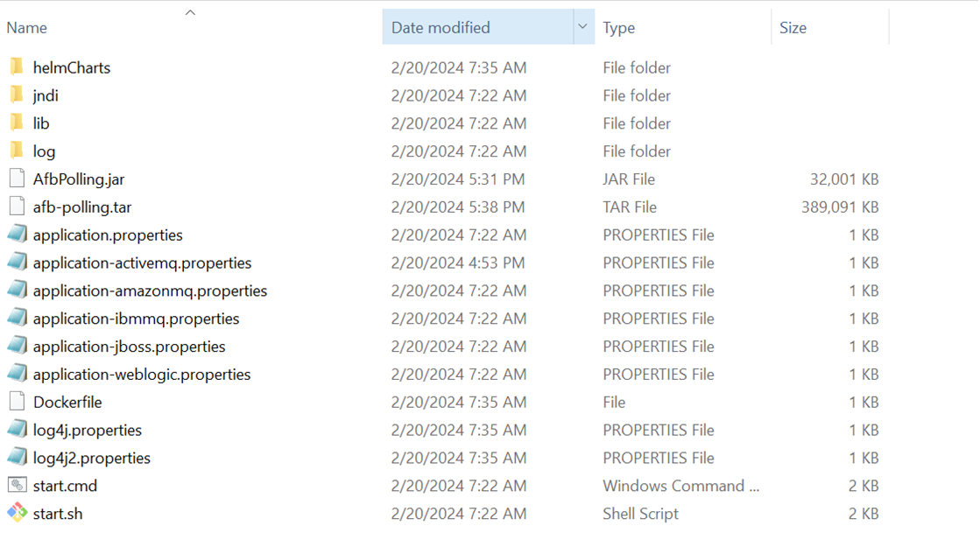
Task: Sort files by the Size column header
Action: click(793, 27)
